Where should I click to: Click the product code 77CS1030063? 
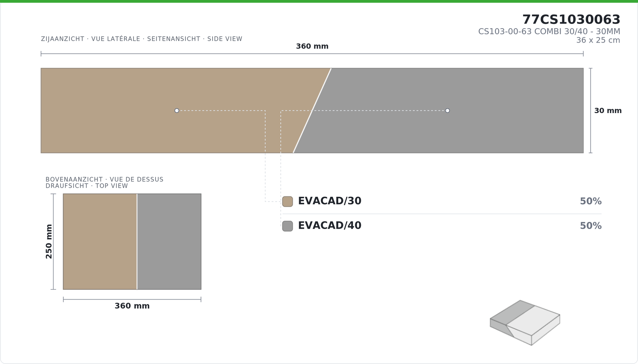pyautogui.click(x=571, y=20)
